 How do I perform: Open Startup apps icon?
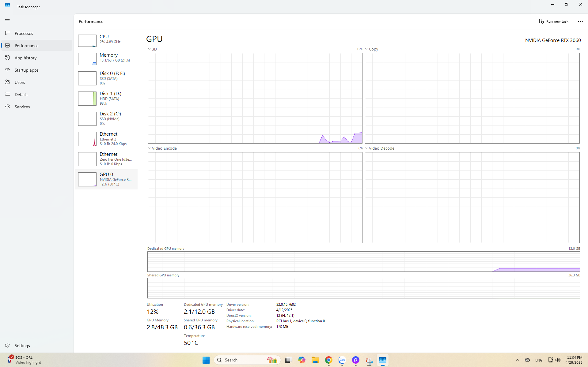7,70
